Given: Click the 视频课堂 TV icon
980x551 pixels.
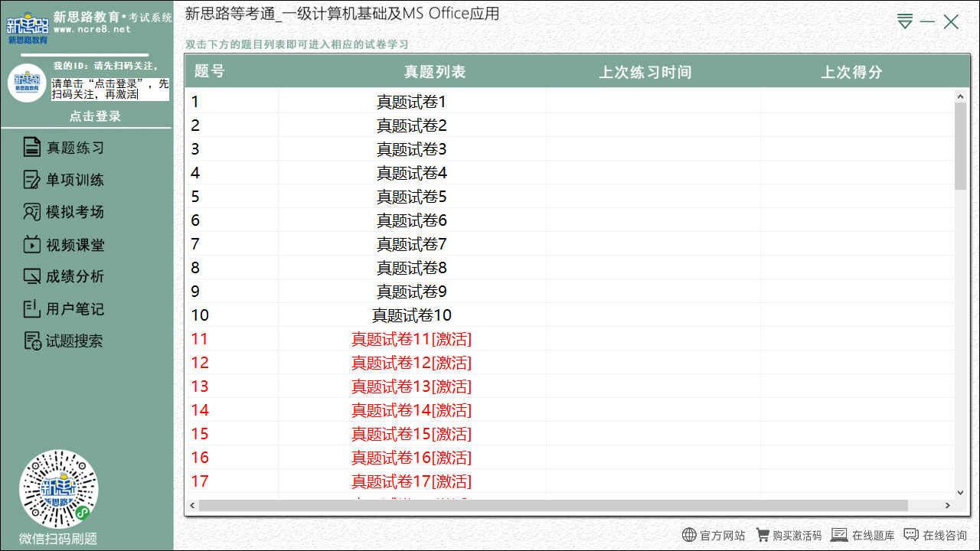Looking at the screenshot, I should click(x=31, y=245).
